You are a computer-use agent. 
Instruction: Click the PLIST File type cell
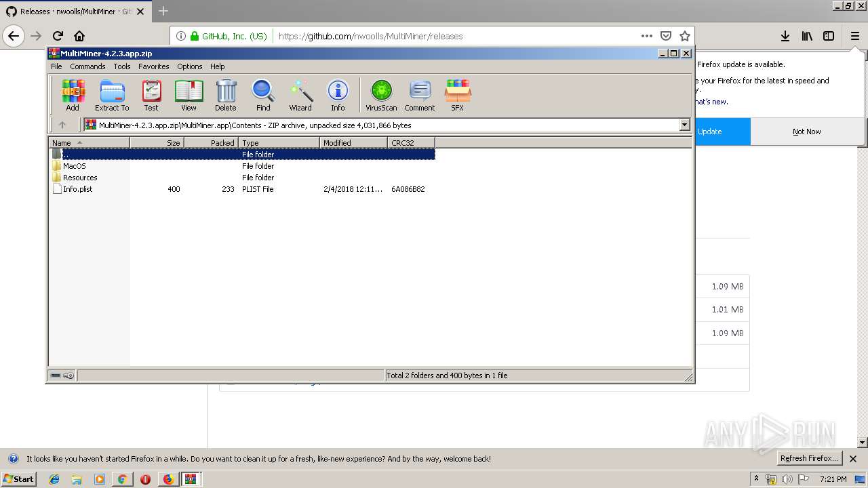tap(258, 189)
